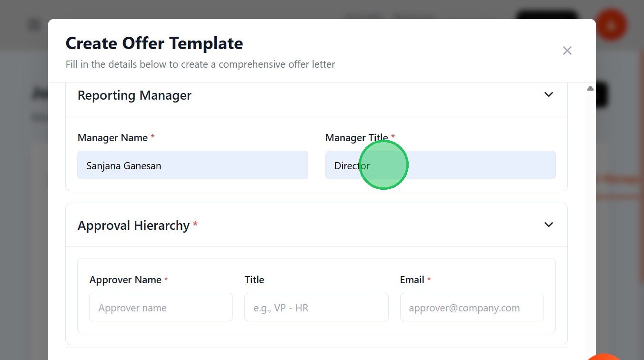Click the Manager Name label
This screenshot has width=644, height=360.
coord(113,138)
